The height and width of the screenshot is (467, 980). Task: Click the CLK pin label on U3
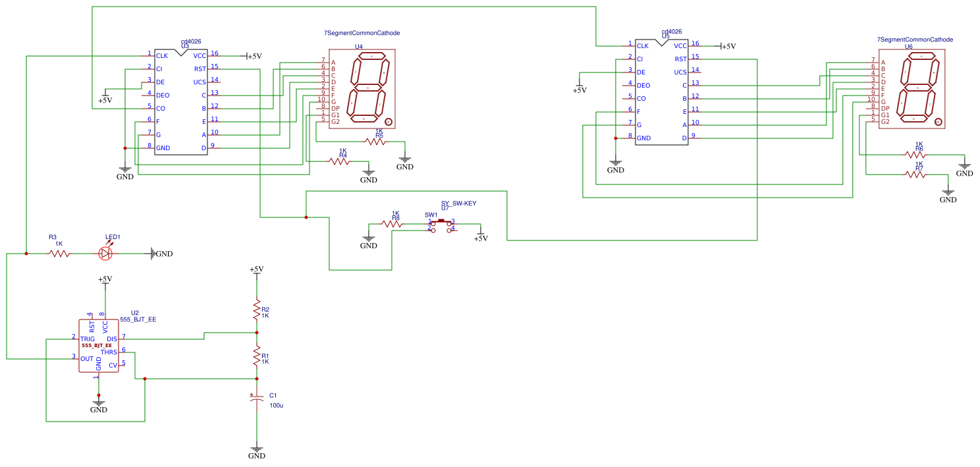[x=162, y=56]
